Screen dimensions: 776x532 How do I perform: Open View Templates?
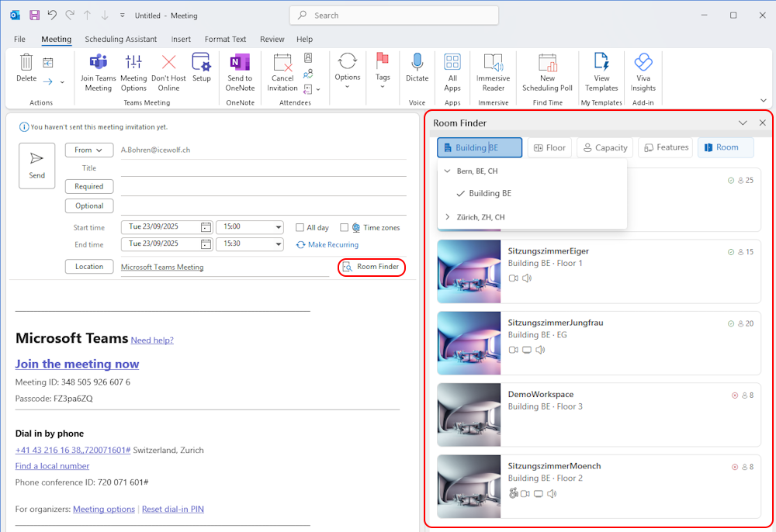602,73
